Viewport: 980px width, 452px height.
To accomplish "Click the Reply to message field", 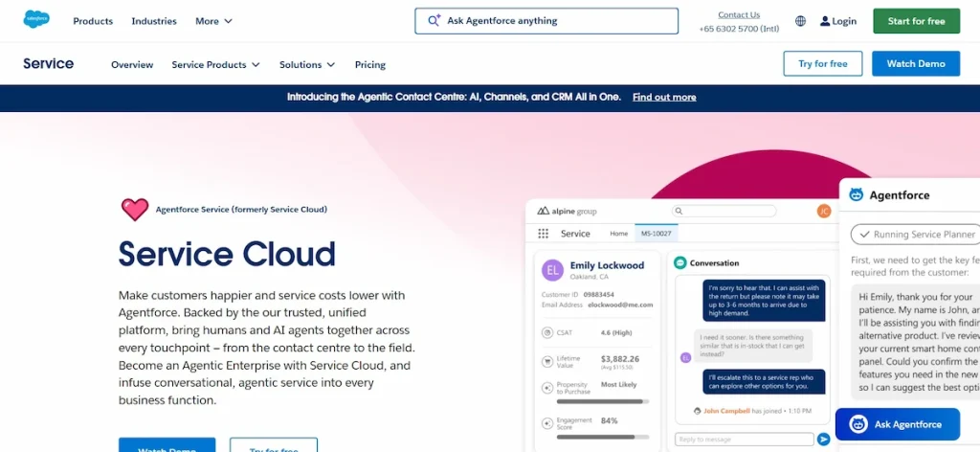I will click(744, 439).
